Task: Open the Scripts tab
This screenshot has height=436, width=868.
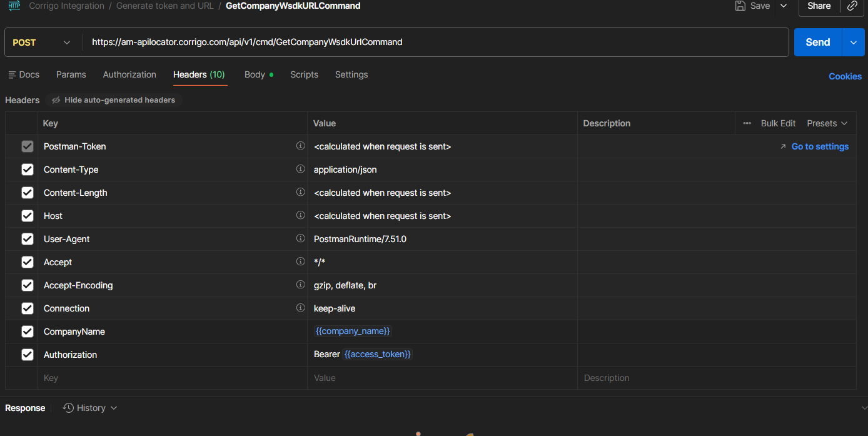Action: pyautogui.click(x=304, y=74)
